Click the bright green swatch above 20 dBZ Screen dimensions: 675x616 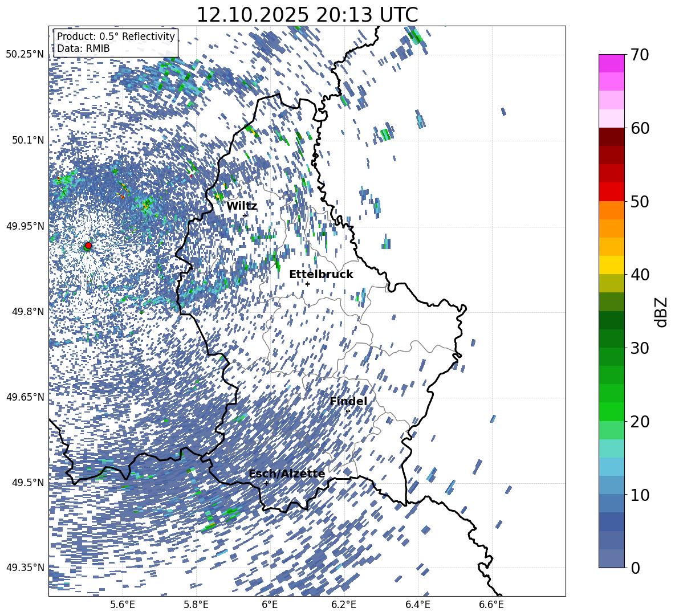(x=611, y=411)
